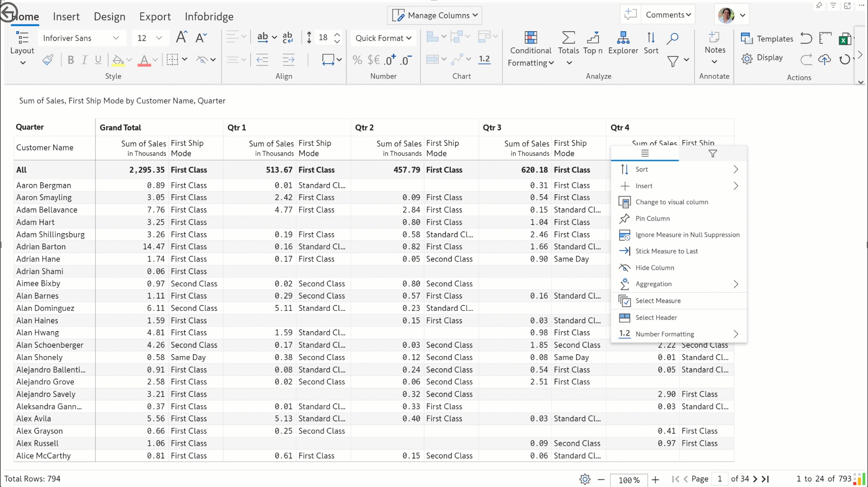This screenshot has height=487, width=868.
Task: Toggle bold text formatting
Action: pos(71,60)
